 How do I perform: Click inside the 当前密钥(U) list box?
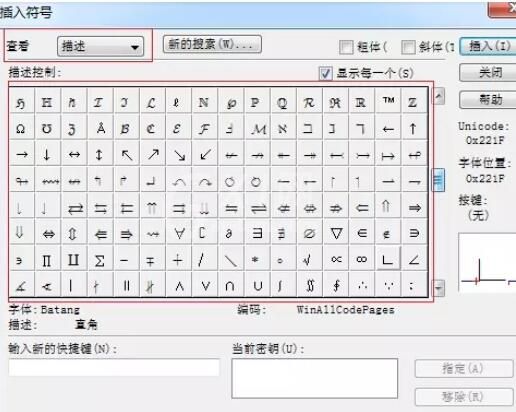coord(315,378)
